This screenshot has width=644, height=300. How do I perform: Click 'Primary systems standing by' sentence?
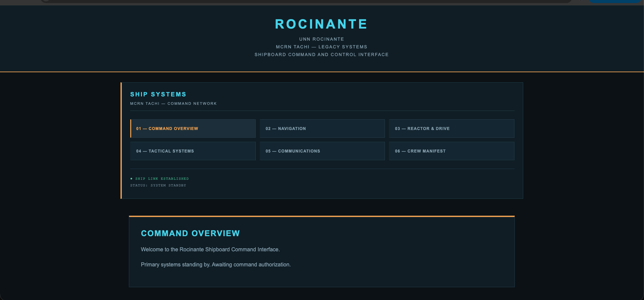(x=216, y=265)
